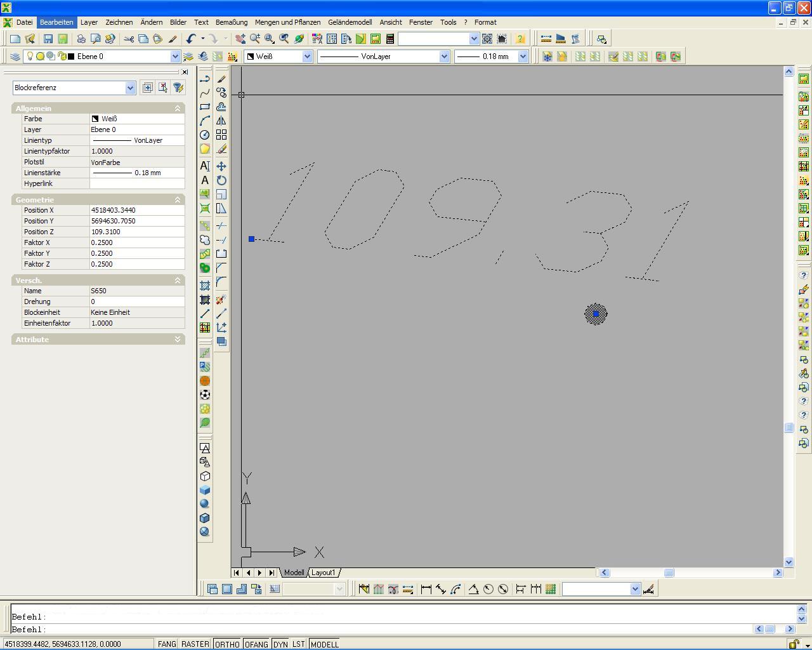Click the calculator icon in toolbar
This screenshot has height=650, width=812.
coord(390,39)
